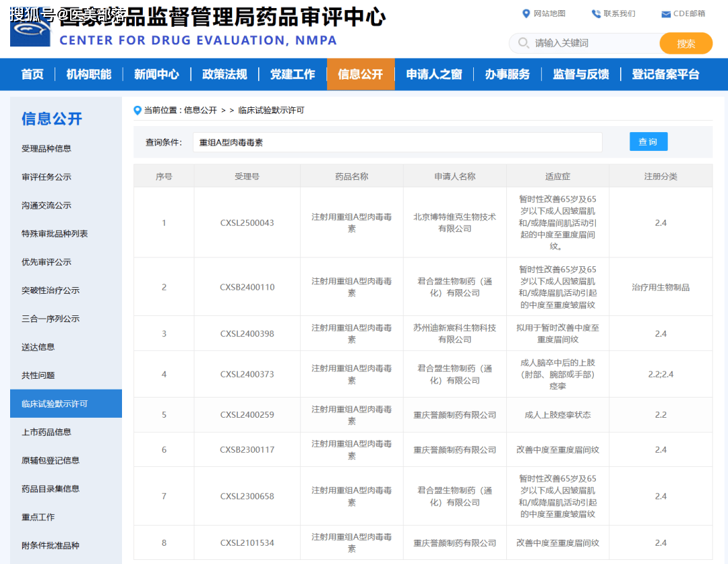This screenshot has height=564, width=728.
Task: Click acceptance number CXSL2400398
Action: (247, 334)
